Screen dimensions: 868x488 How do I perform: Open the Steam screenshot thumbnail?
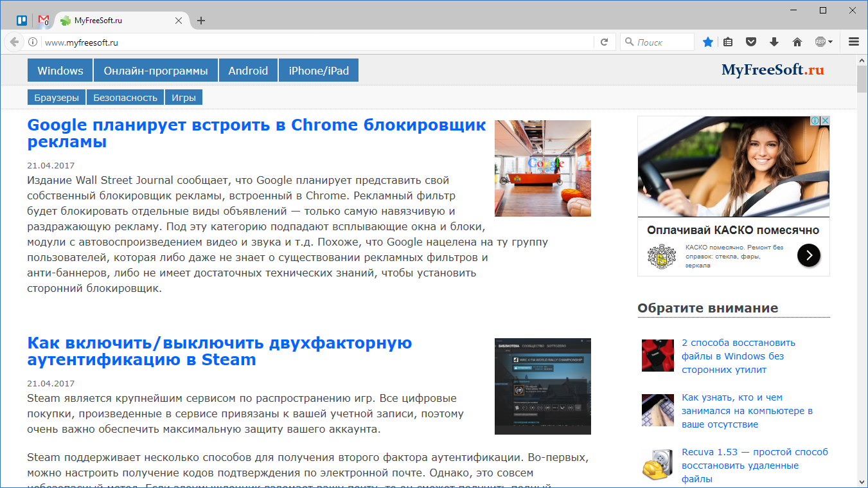pyautogui.click(x=543, y=386)
